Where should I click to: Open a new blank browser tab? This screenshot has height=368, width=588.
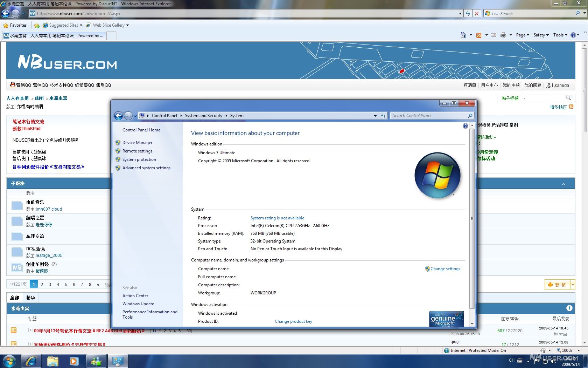[x=111, y=36]
